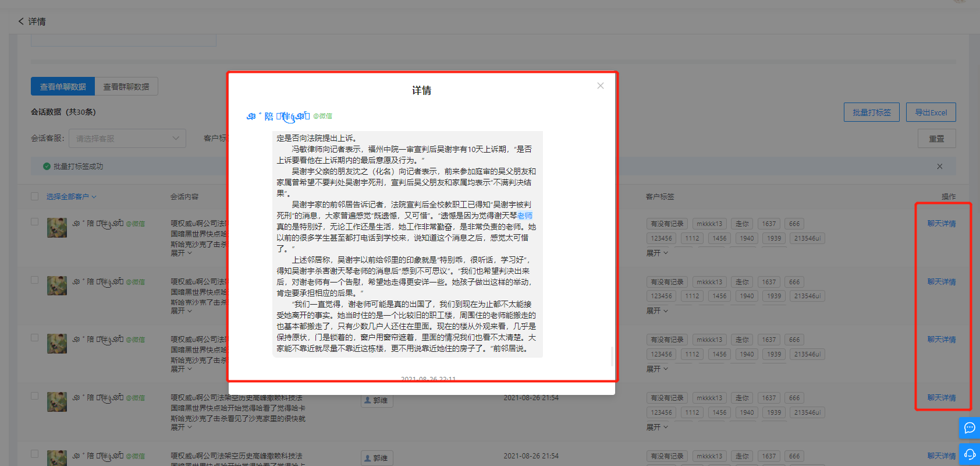Click the 重置 button

coord(937,139)
